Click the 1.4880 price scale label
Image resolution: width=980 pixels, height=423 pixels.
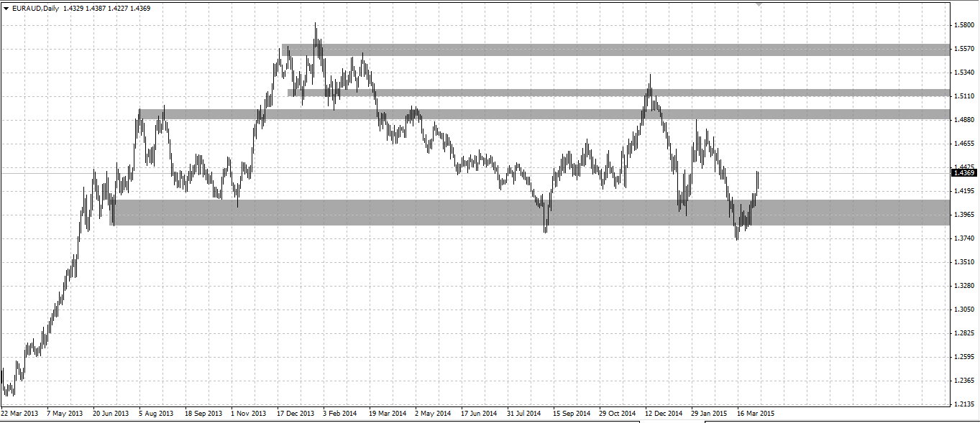point(964,120)
